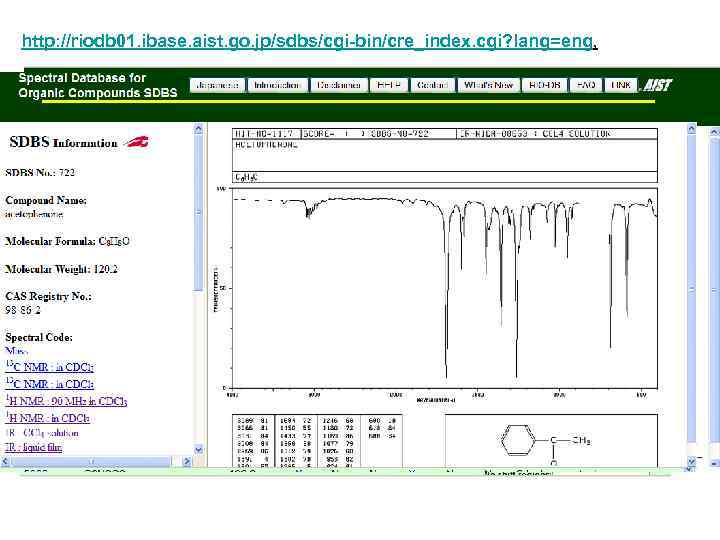The height and width of the screenshot is (540, 720).
Task: Click the left panel horizontal scroll left arrow
Action: pos(6,461)
